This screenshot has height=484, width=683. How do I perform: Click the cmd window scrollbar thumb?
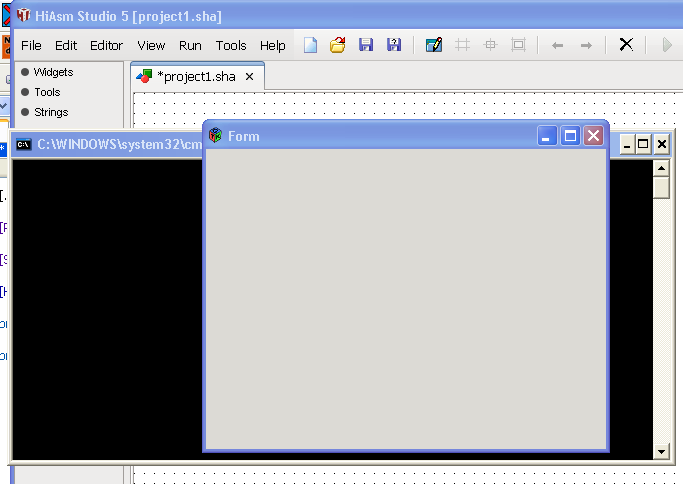(x=661, y=187)
